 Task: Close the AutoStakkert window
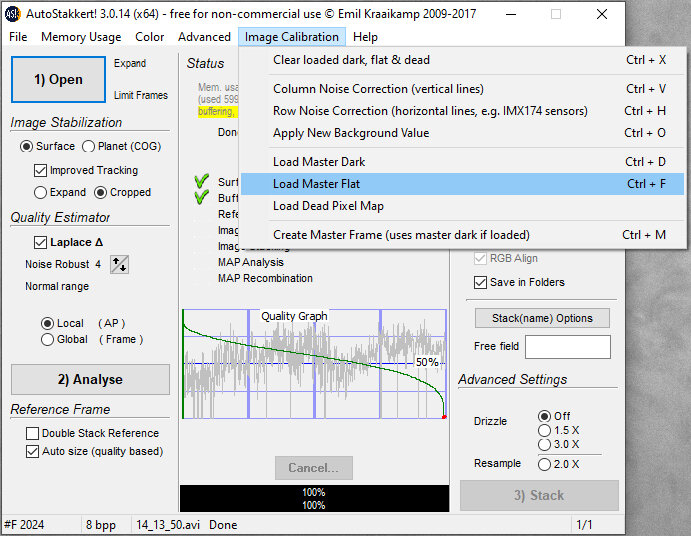pos(602,14)
